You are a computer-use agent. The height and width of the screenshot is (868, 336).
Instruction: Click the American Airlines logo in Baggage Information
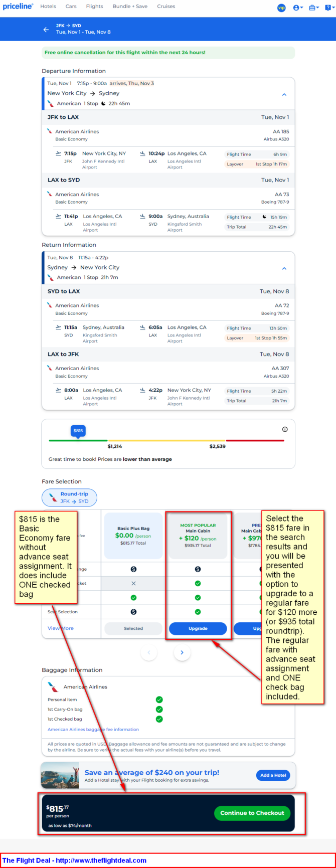pyautogui.click(x=53, y=686)
